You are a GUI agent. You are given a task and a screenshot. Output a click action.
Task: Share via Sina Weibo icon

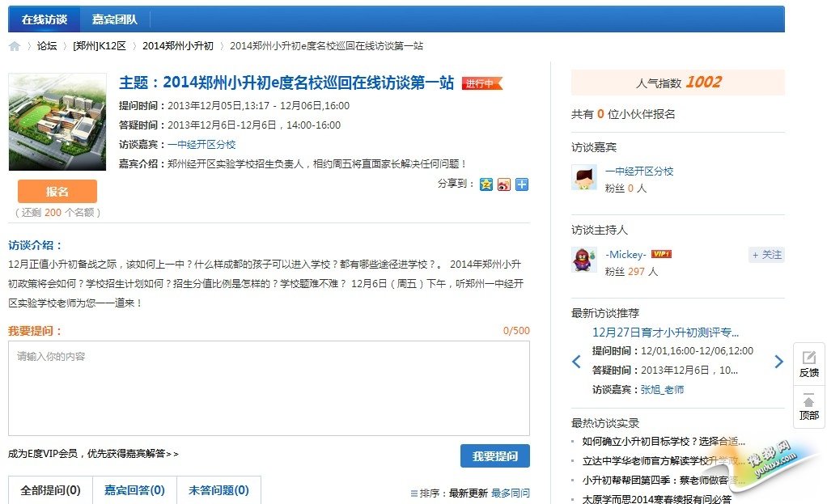click(503, 184)
